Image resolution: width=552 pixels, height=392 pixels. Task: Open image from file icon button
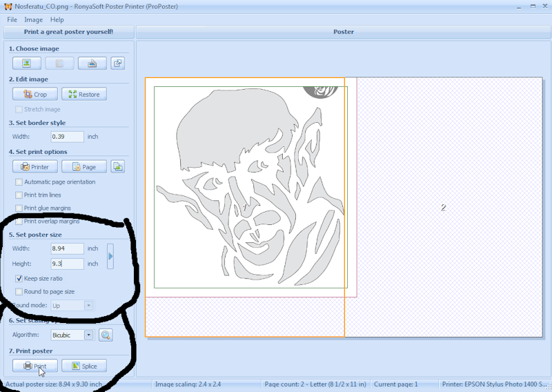[x=27, y=63]
